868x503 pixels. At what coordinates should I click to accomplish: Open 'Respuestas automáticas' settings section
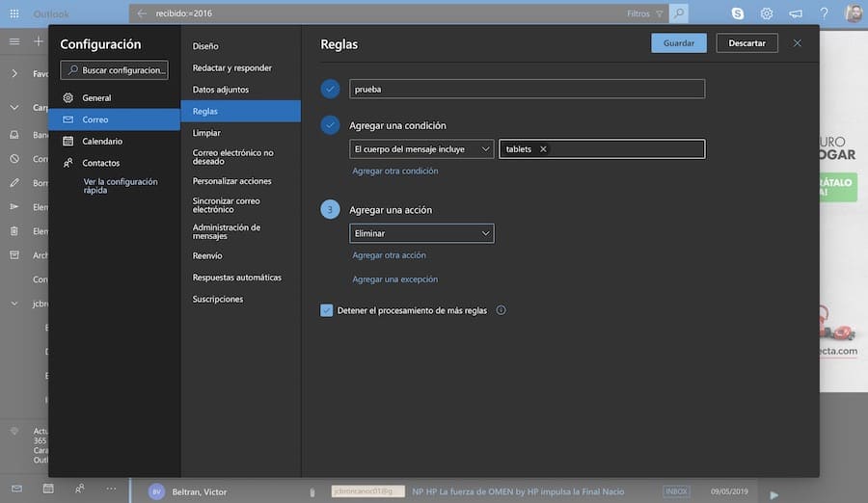pyautogui.click(x=236, y=278)
